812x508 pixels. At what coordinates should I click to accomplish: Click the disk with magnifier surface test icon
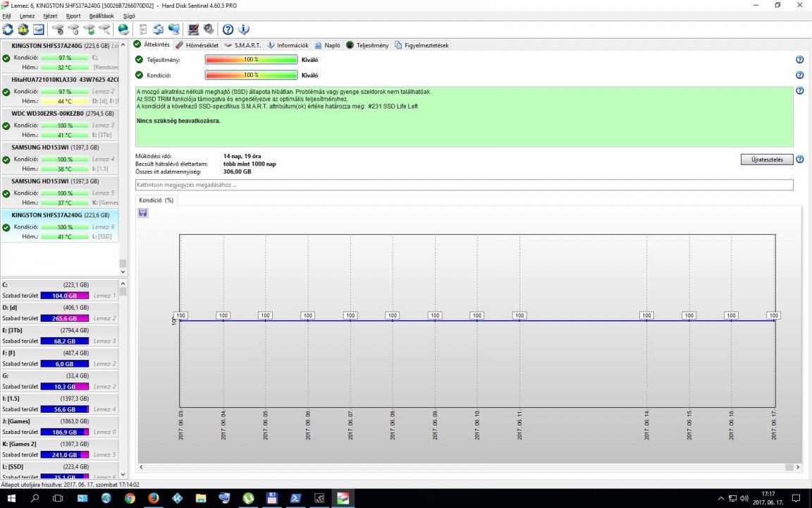pyautogui.click(x=104, y=30)
